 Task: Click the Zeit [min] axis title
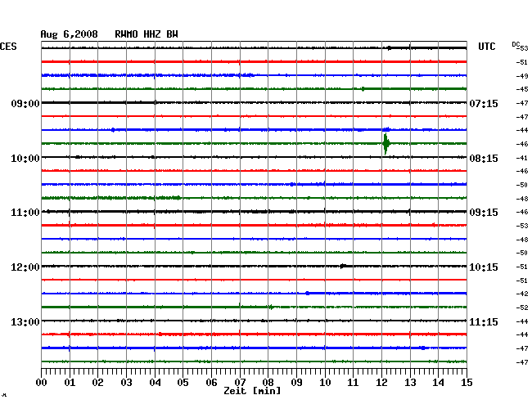coord(252,391)
